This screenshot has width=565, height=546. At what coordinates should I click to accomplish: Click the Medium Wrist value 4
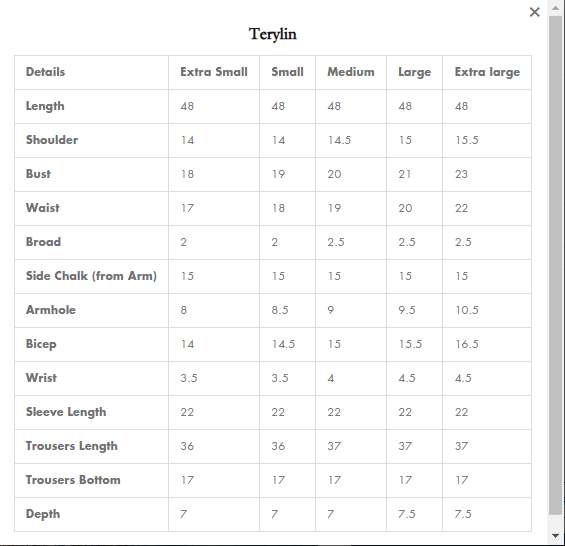point(331,378)
